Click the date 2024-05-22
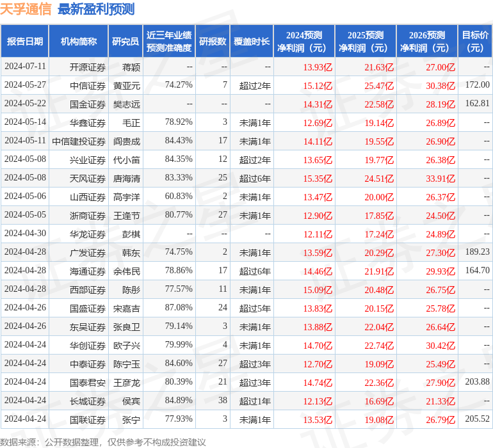 coord(25,104)
